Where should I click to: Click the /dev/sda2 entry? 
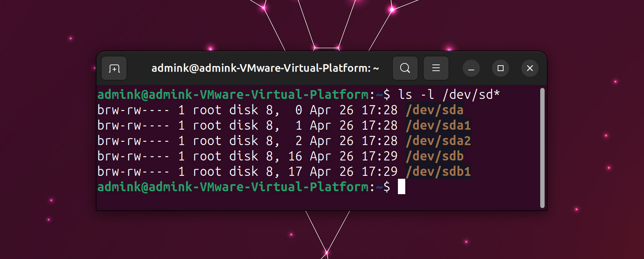point(438,141)
